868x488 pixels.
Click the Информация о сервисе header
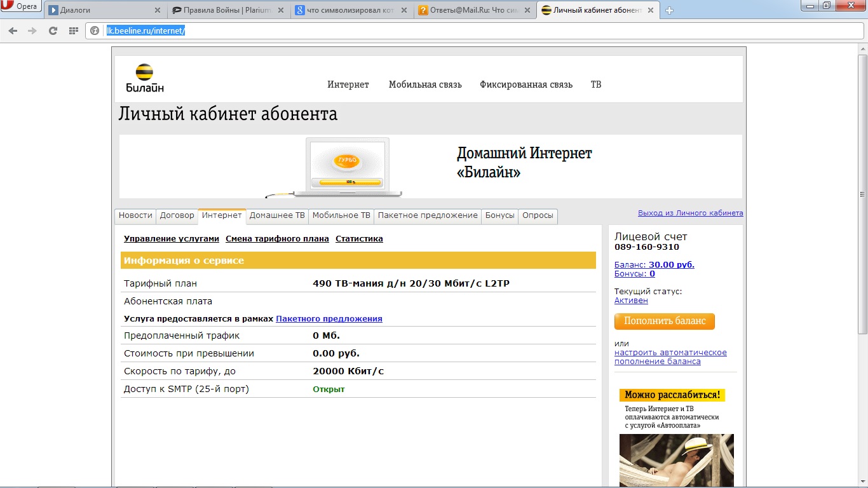point(358,261)
